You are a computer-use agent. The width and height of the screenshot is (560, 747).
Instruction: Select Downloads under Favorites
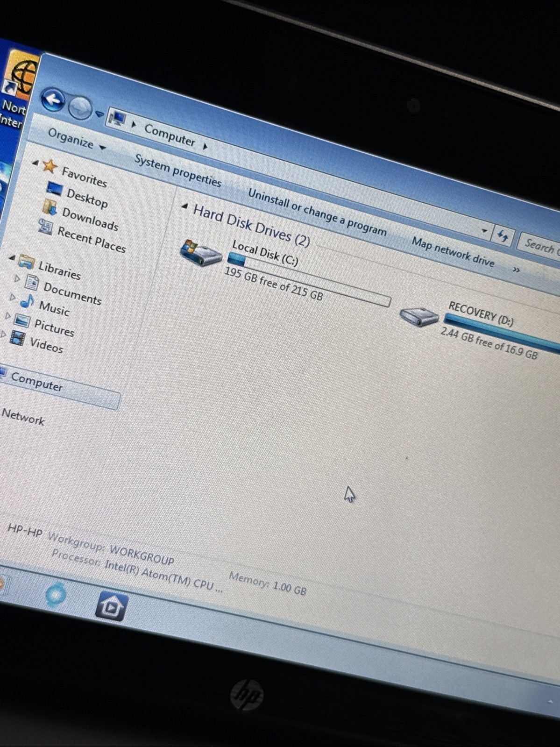(90, 220)
